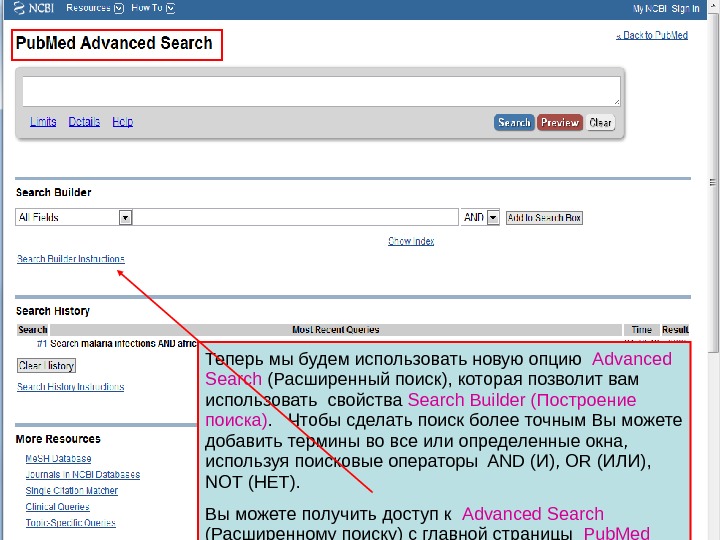The width and height of the screenshot is (720, 540).
Task: Click the PubMed Advanced Search heading
Action: point(114,43)
